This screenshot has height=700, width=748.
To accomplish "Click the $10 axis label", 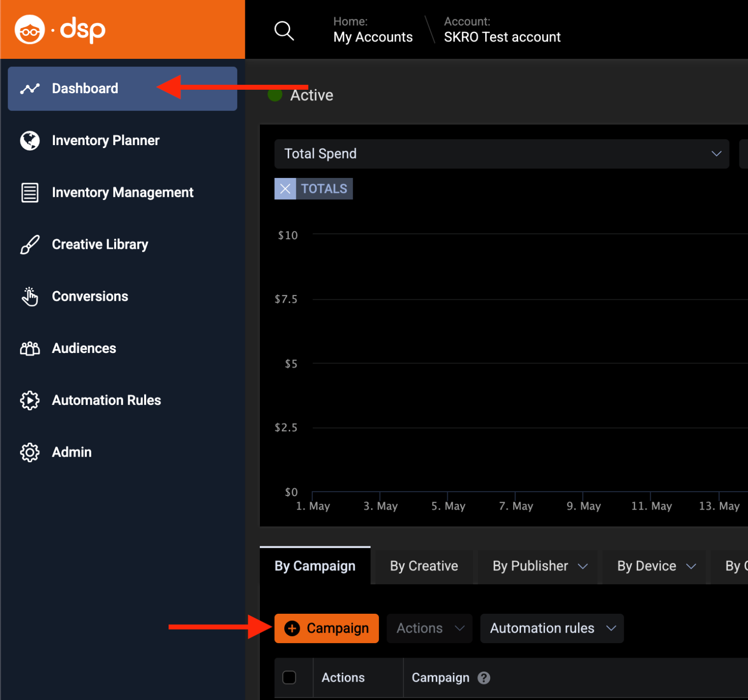I will (x=288, y=235).
